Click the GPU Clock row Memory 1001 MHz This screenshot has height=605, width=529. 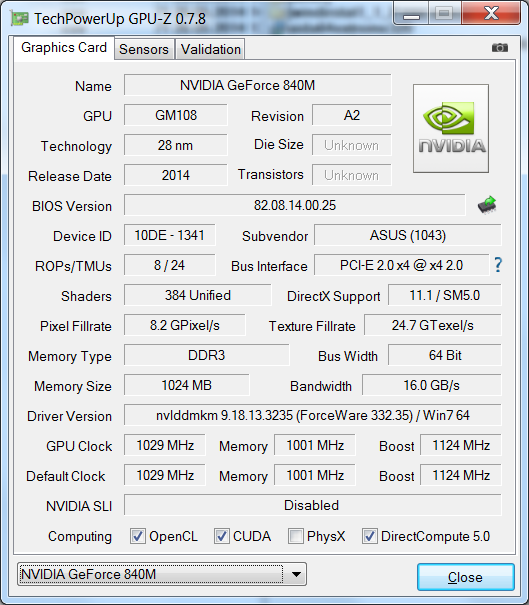315,445
